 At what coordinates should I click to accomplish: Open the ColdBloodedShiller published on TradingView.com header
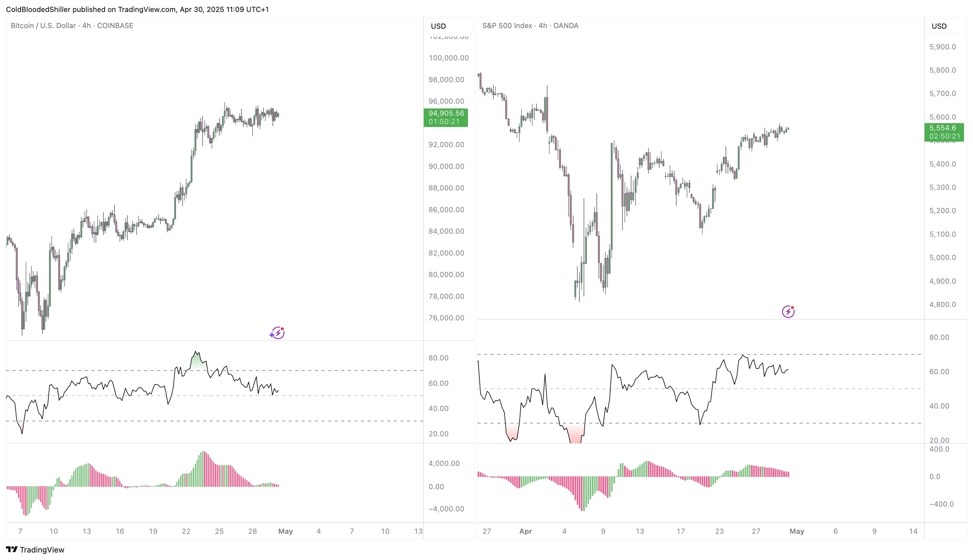point(137,9)
